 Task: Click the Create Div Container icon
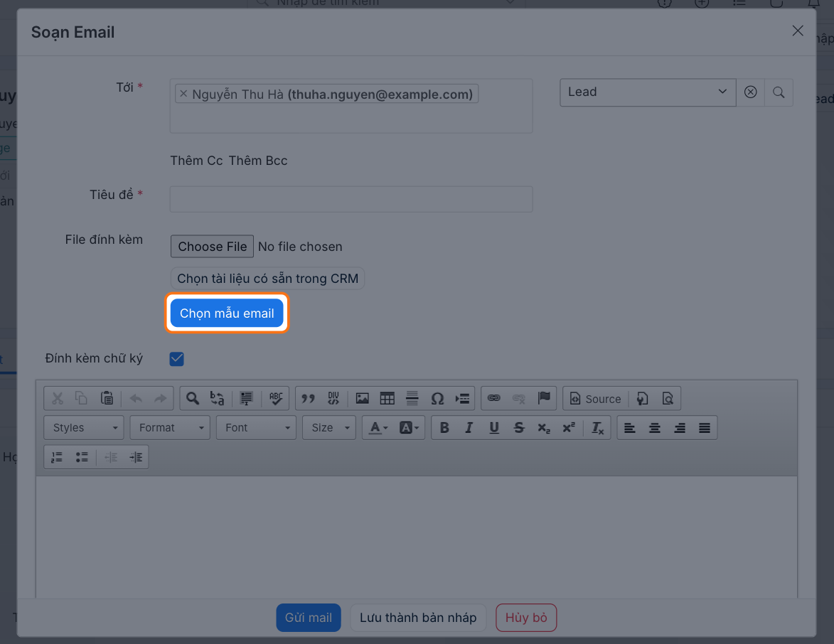click(333, 398)
